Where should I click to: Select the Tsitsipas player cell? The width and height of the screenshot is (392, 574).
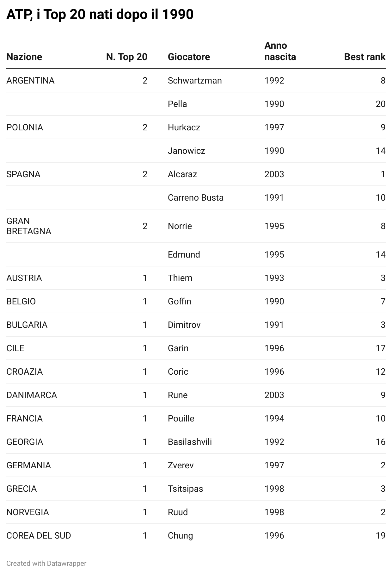pyautogui.click(x=186, y=489)
